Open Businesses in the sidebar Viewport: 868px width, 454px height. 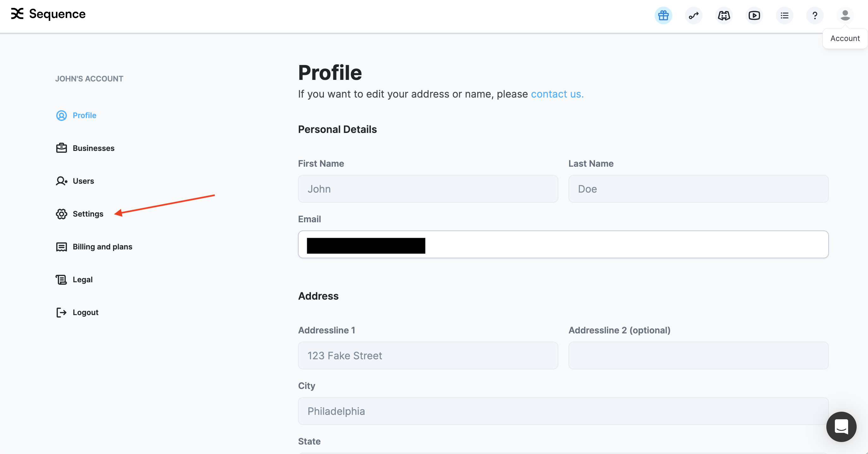pyautogui.click(x=85, y=148)
